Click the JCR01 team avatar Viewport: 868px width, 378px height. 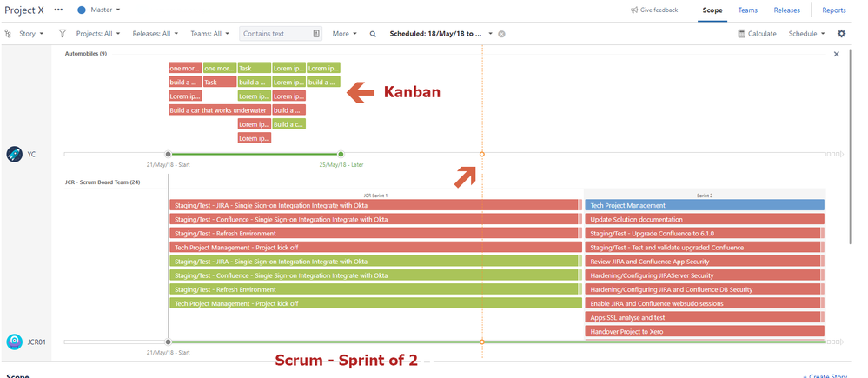pyautogui.click(x=15, y=342)
